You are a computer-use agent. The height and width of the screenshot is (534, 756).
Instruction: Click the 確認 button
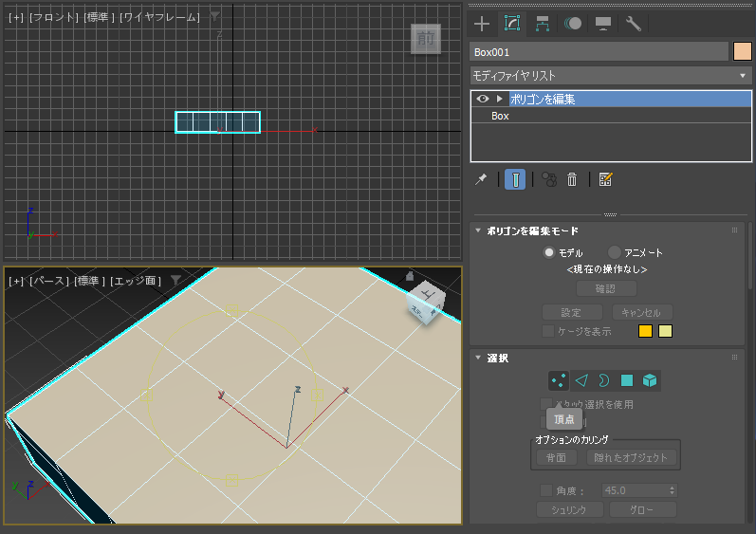pos(606,288)
